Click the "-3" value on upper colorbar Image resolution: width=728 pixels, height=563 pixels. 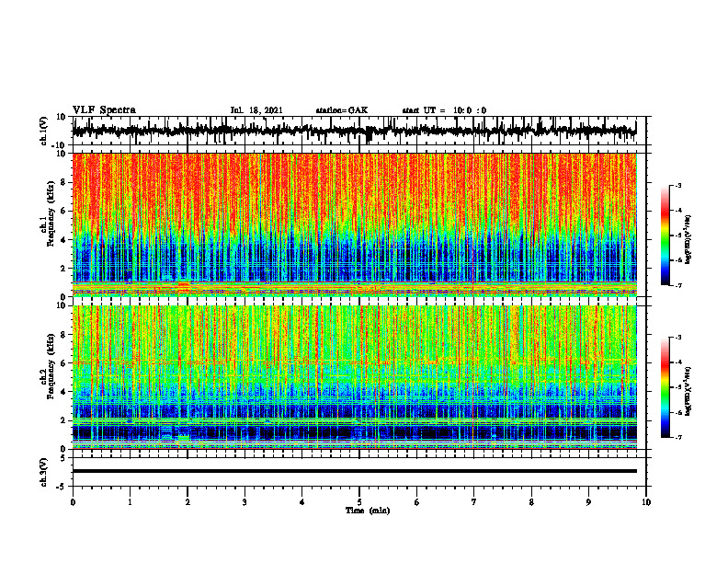[x=678, y=186]
